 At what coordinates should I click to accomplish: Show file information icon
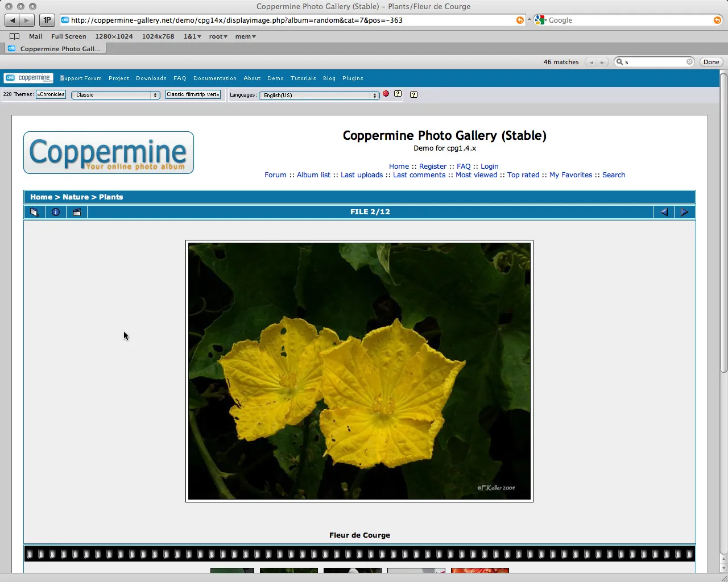(56, 212)
